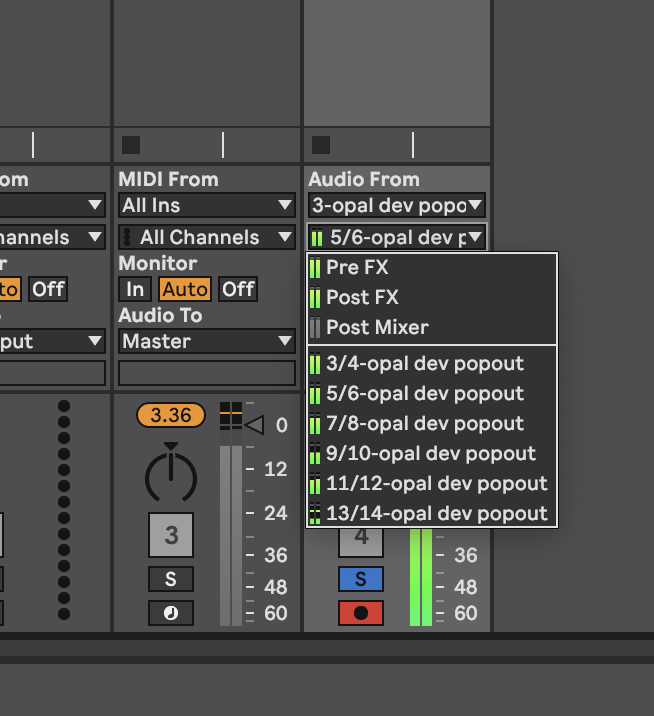Choose Post Mixer in the popup menu
The image size is (654, 716).
pos(377,327)
